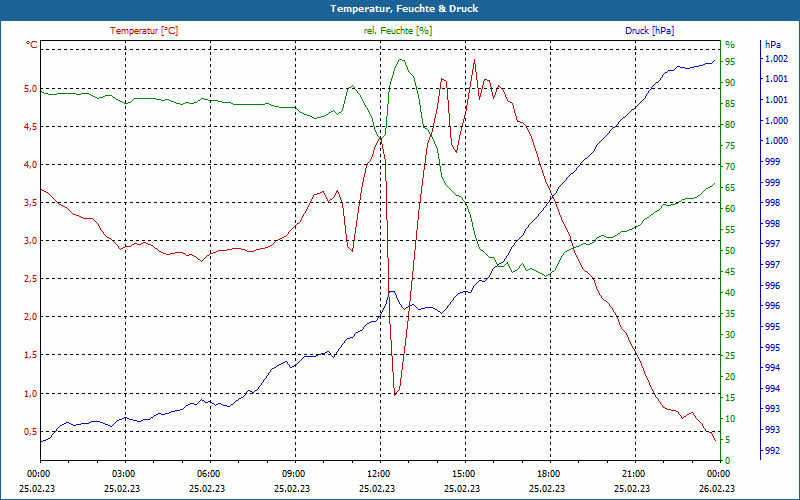Click the 06:00 time label
Image resolution: width=800 pixels, height=500 pixels.
pos(208,473)
